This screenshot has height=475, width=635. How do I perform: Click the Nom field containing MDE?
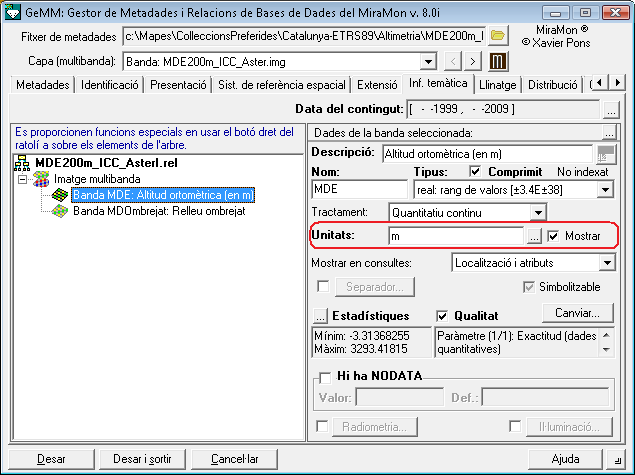(x=360, y=189)
